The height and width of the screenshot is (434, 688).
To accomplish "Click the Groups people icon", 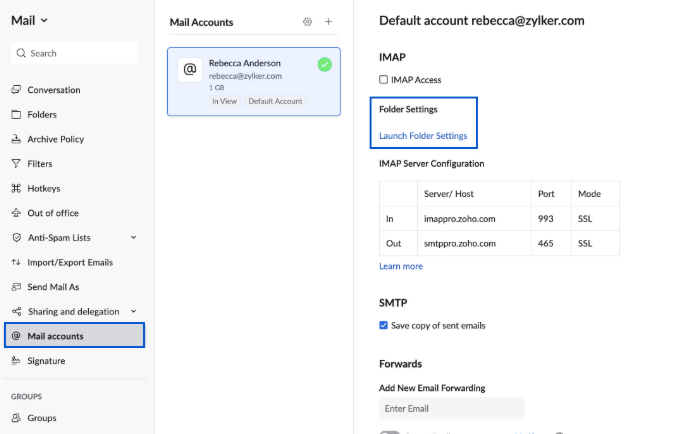I will tap(16, 417).
